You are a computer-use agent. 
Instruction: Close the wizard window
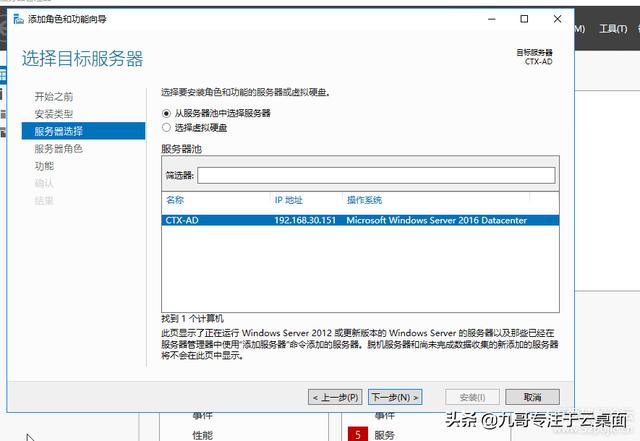coord(557,19)
